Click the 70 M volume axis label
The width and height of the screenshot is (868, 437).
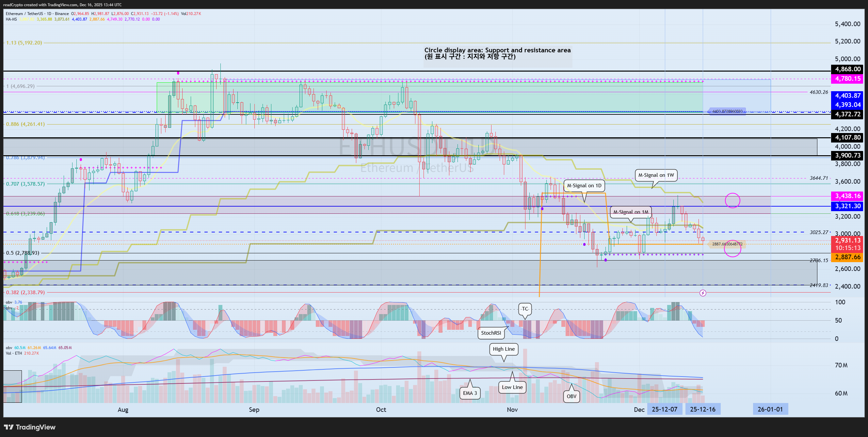click(841, 365)
